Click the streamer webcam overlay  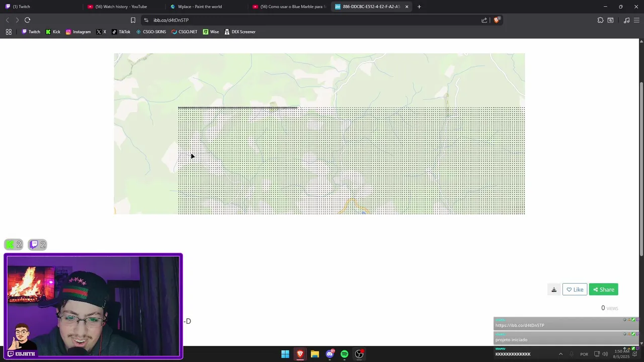pyautogui.click(x=93, y=306)
